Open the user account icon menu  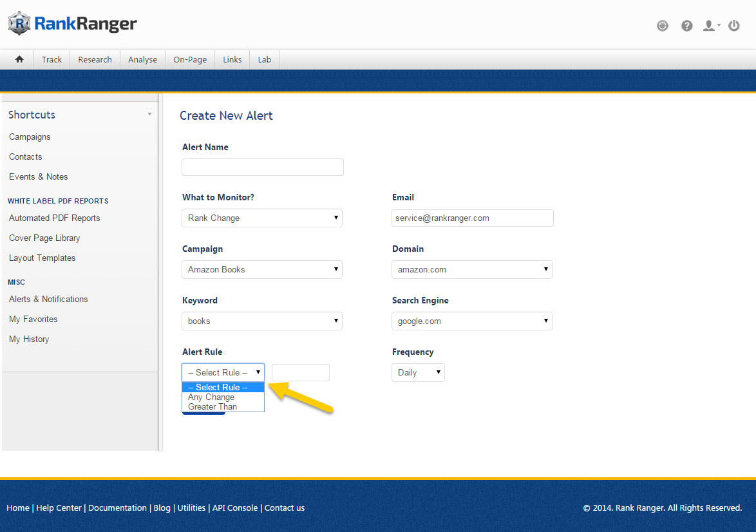click(710, 26)
